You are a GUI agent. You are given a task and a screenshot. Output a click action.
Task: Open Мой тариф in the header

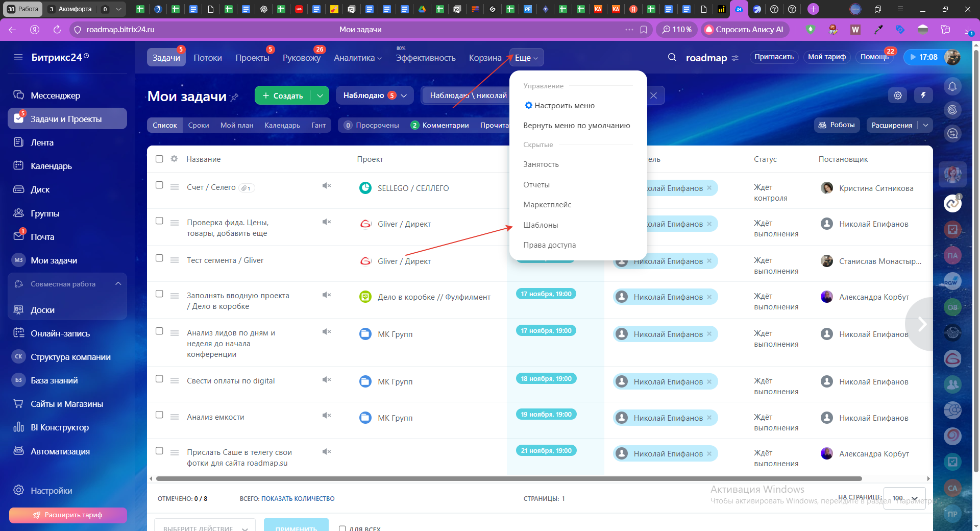[826, 57]
